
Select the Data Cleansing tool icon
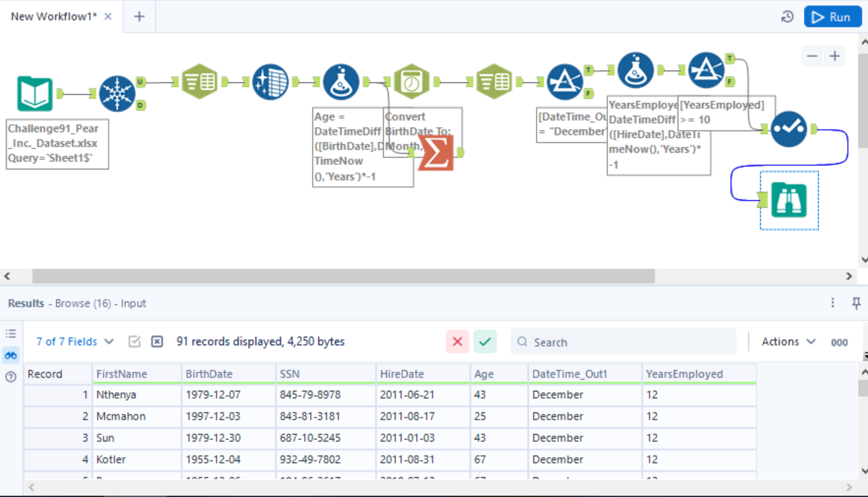pos(270,82)
